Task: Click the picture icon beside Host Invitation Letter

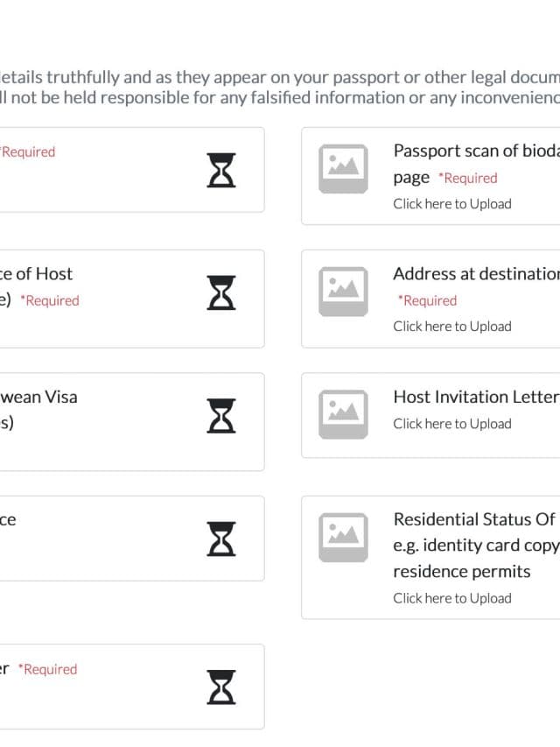Action: (343, 415)
